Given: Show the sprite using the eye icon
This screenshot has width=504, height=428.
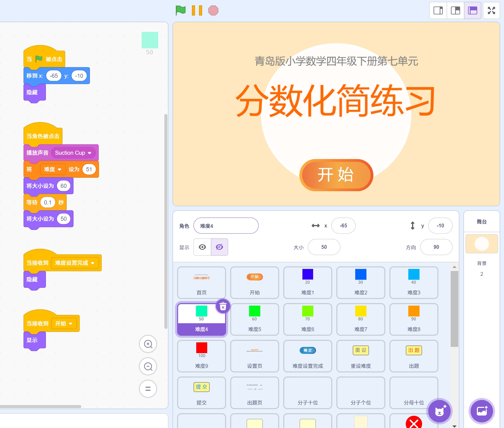Looking at the screenshot, I should pyautogui.click(x=202, y=247).
